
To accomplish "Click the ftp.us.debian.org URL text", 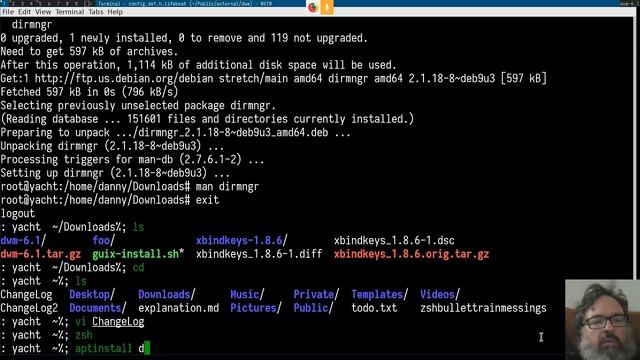I will pyautogui.click(x=124, y=78).
